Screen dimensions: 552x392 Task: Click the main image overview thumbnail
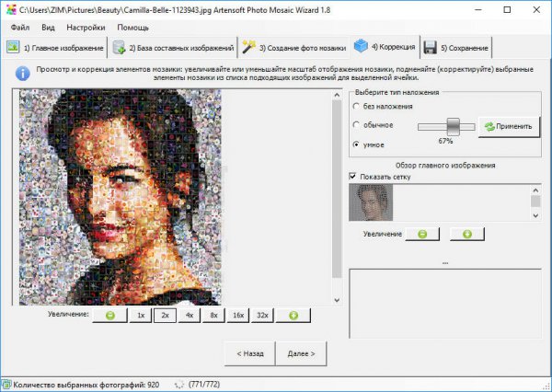371,202
